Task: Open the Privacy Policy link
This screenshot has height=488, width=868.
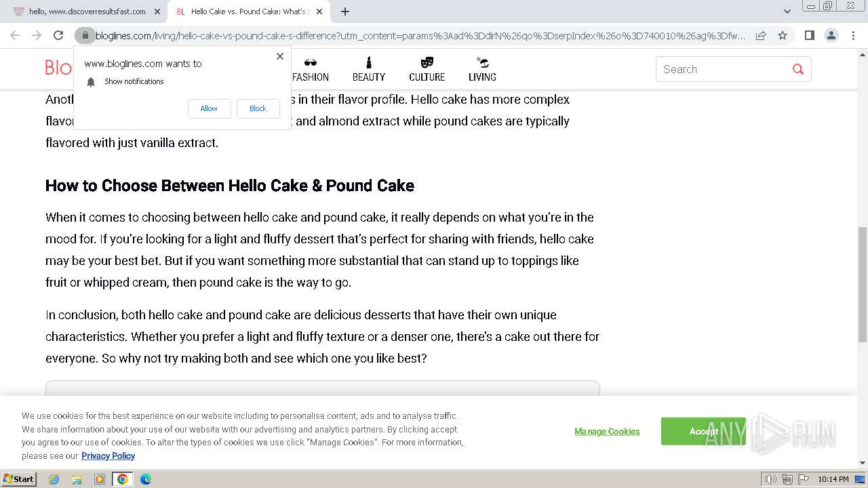Action: click(108, 456)
